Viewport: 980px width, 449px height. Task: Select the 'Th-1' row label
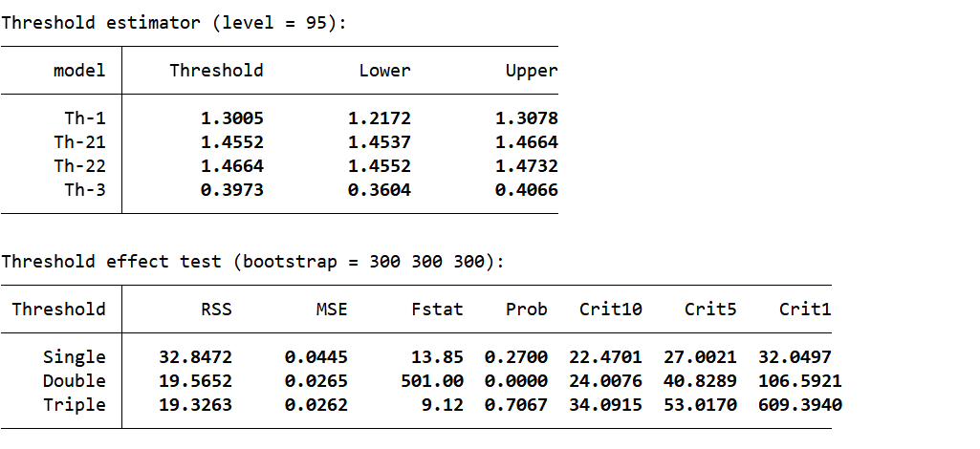[x=85, y=118]
